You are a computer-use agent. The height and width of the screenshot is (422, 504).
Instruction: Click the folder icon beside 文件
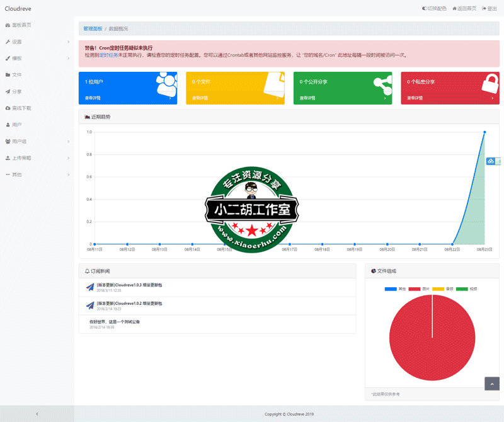(x=8, y=75)
